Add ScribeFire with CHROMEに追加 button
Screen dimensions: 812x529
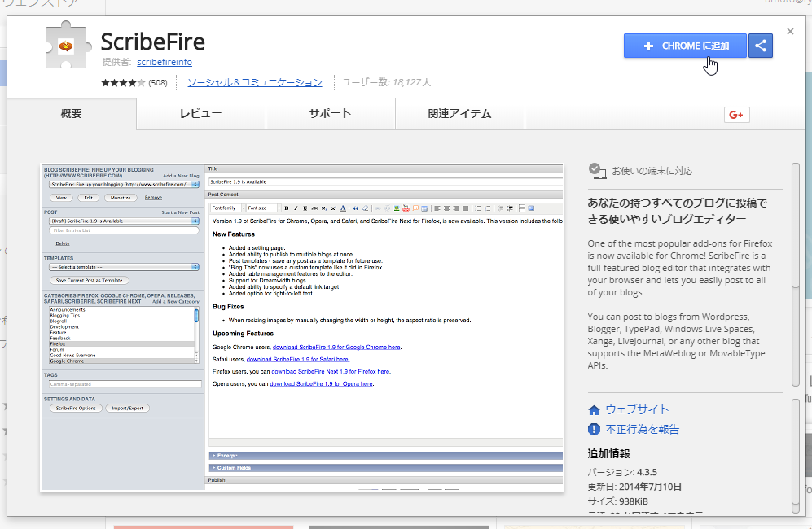click(686, 46)
